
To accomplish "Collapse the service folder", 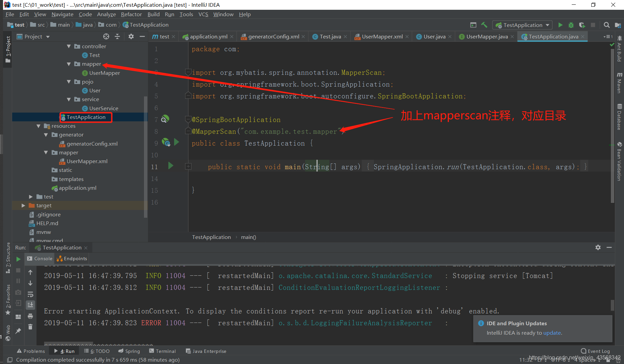I will pos(69,99).
